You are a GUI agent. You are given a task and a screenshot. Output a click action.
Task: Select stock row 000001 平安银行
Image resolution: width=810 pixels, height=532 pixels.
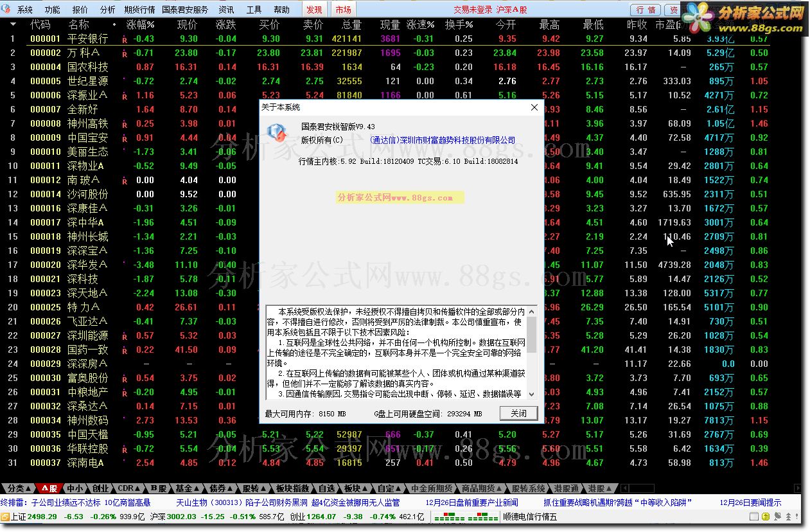[x=385, y=39]
